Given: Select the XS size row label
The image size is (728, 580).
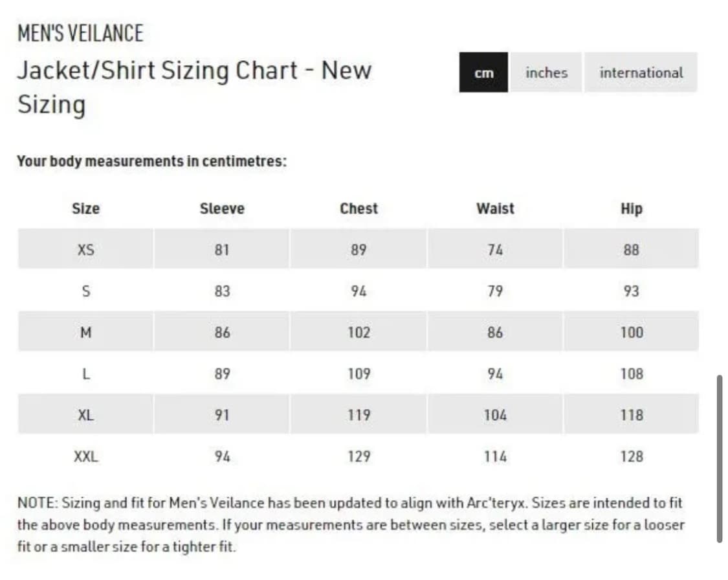Looking at the screenshot, I should [85, 249].
